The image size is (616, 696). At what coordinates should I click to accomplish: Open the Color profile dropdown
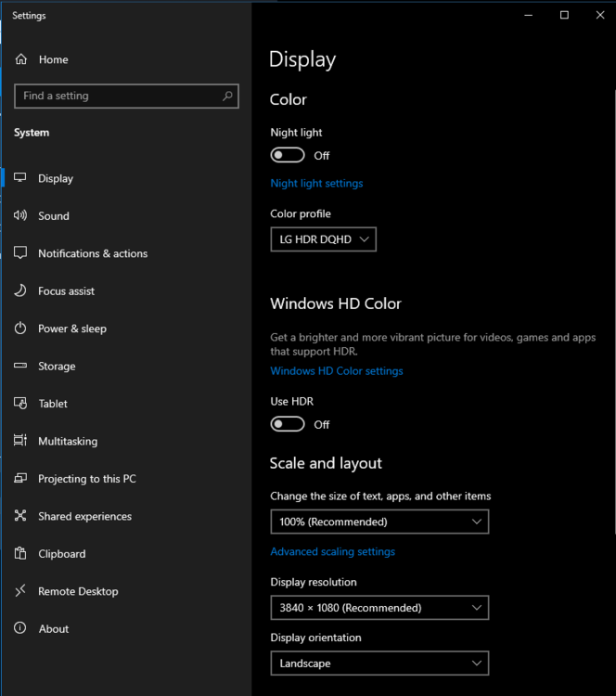coord(323,239)
